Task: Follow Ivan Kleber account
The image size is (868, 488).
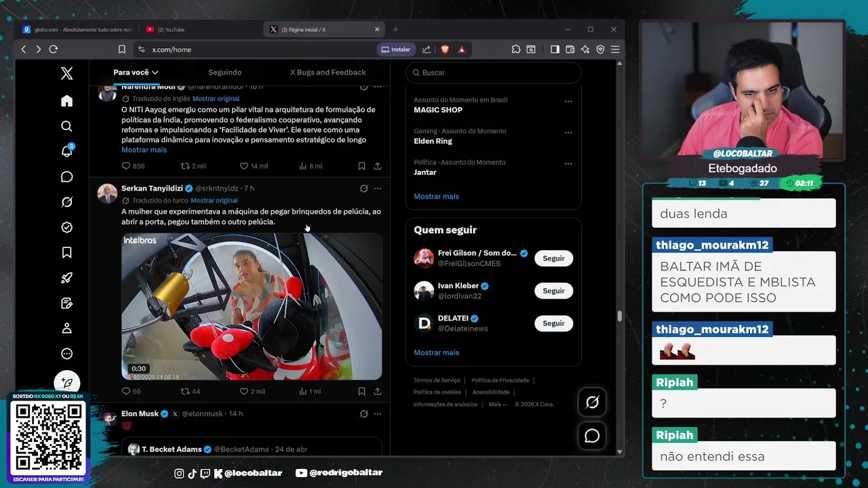Action: [x=553, y=291]
